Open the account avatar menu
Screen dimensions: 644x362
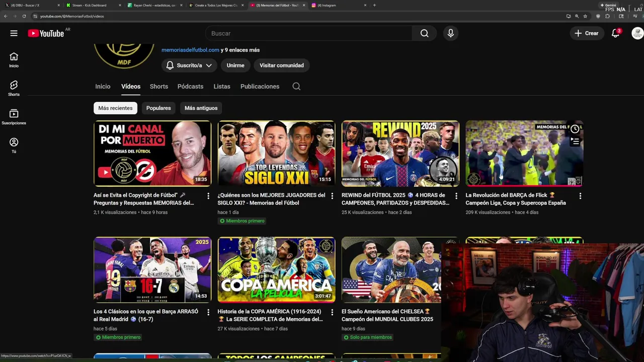click(637, 33)
